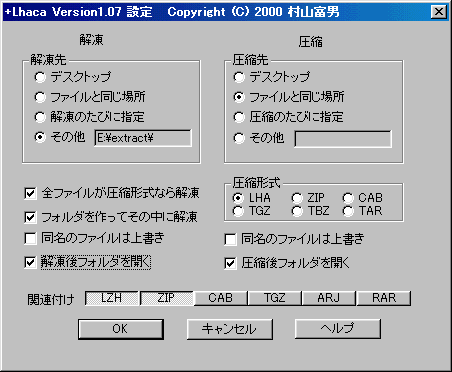Toggle RAR file association button
The width and height of the screenshot is (452, 372).
[x=384, y=298]
